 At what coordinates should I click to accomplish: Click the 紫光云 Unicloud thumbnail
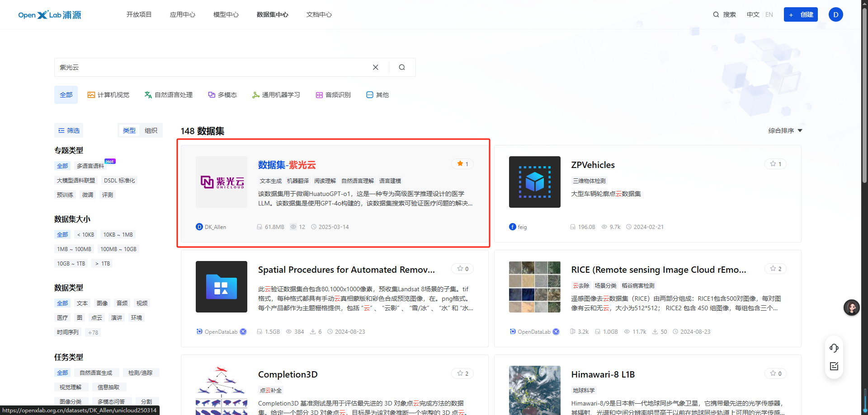(x=222, y=182)
